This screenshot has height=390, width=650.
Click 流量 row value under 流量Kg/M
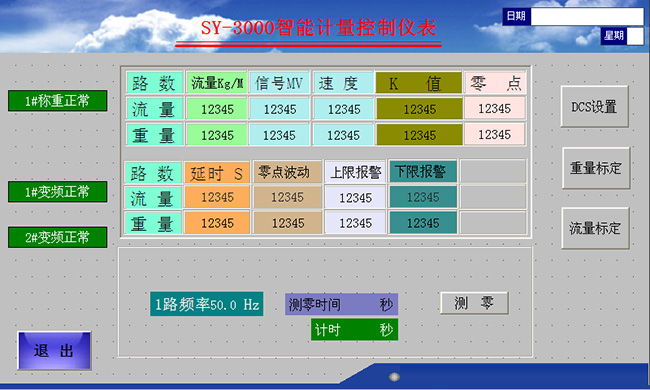pos(216,109)
